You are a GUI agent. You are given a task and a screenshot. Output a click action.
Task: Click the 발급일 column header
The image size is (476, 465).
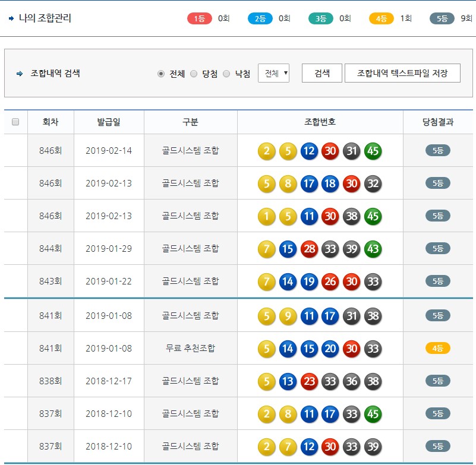pos(109,122)
